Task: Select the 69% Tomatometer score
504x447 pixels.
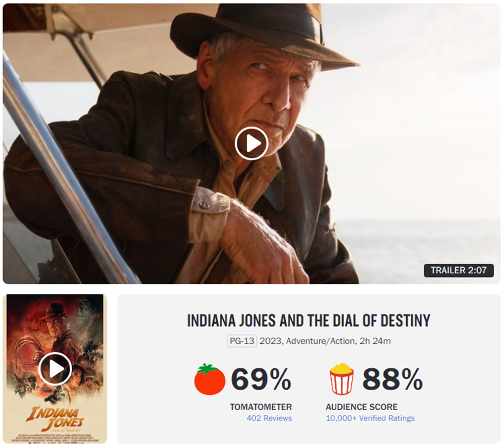Action: [261, 379]
